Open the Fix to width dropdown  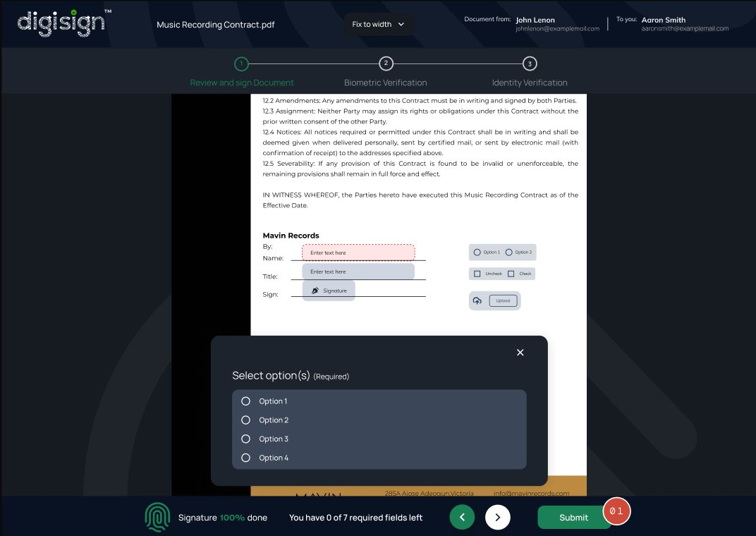coord(379,24)
